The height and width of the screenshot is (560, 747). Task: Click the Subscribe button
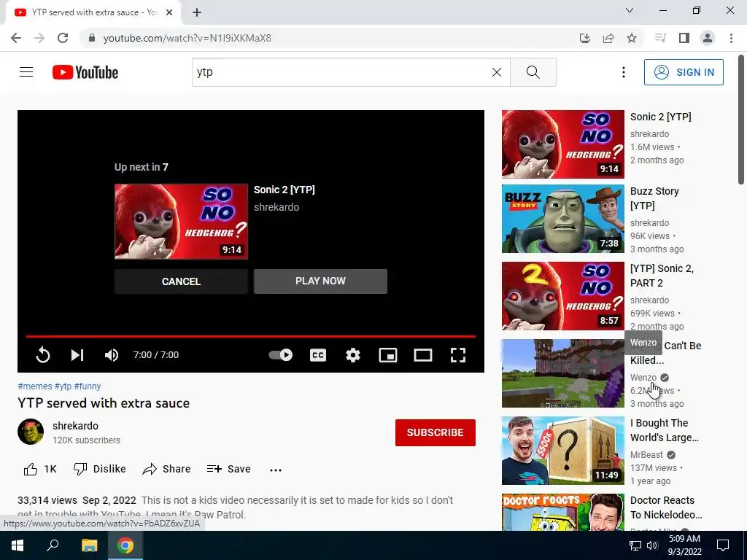[435, 432]
